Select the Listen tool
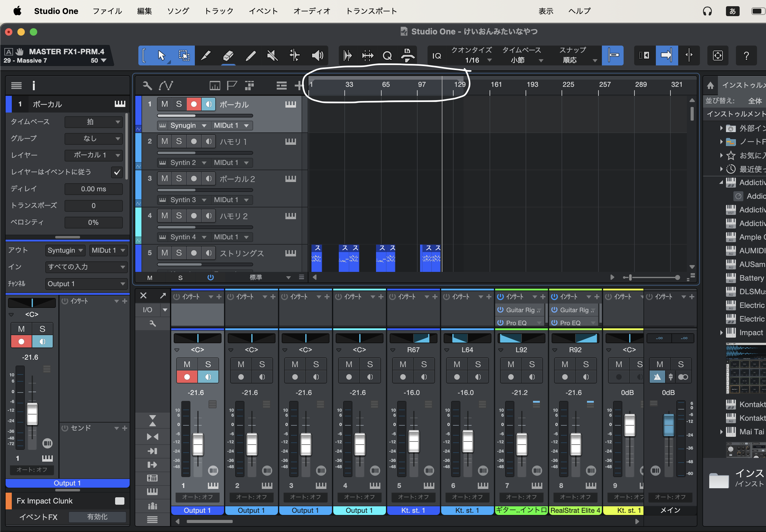The width and height of the screenshot is (766, 532). click(316, 55)
